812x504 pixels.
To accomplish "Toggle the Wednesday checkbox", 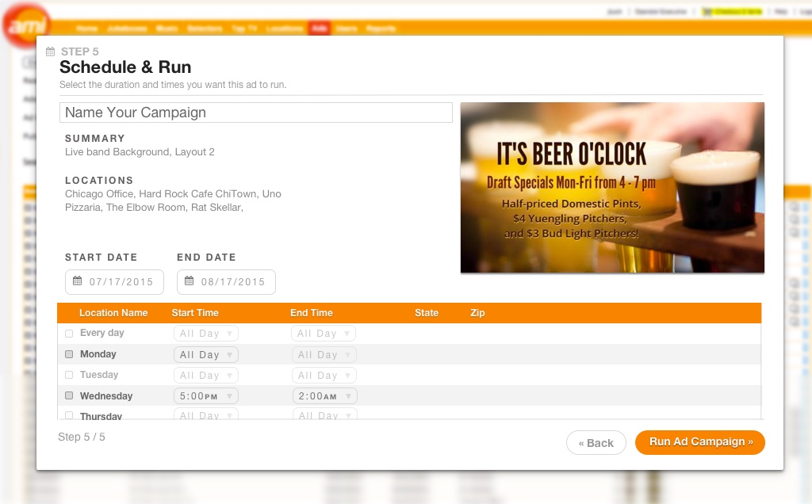I will [x=69, y=395].
